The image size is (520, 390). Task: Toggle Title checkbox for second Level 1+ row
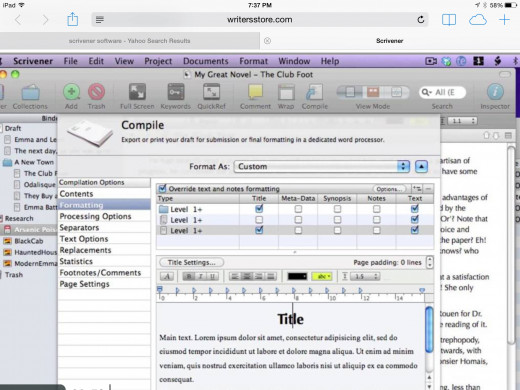(x=259, y=220)
